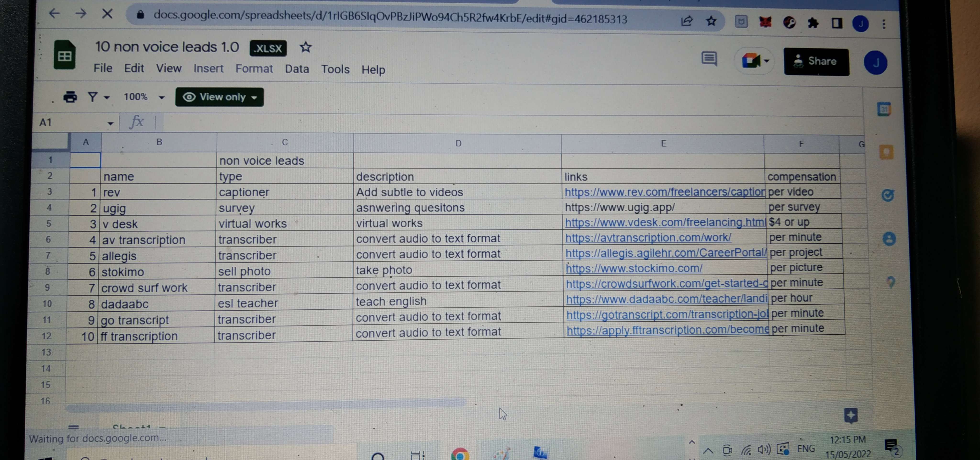
Task: Click the browser address bar URL
Action: pyautogui.click(x=390, y=17)
